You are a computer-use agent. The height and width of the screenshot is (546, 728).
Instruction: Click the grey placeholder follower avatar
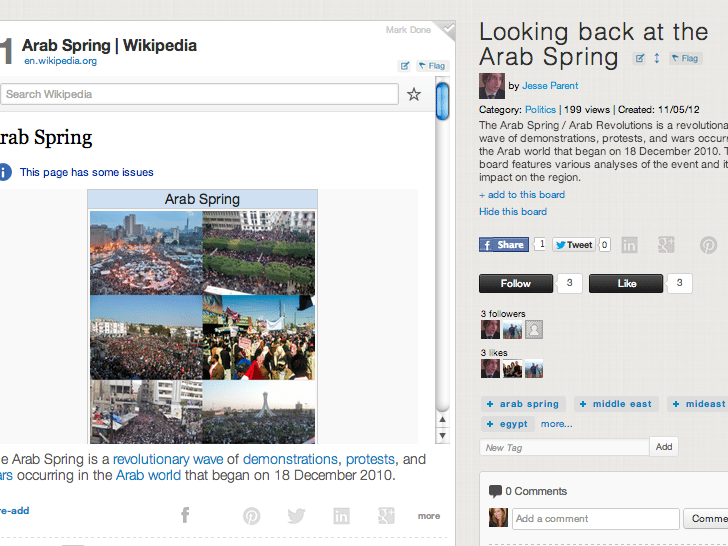pos(534,330)
